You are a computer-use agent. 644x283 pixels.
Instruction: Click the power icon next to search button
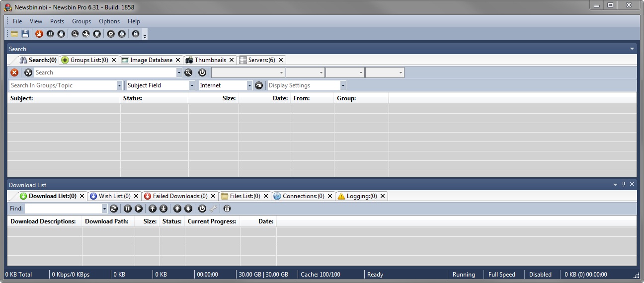202,72
